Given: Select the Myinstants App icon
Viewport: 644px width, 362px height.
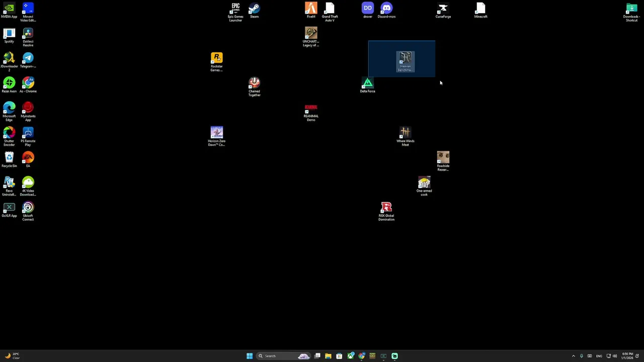Looking at the screenshot, I should [28, 112].
